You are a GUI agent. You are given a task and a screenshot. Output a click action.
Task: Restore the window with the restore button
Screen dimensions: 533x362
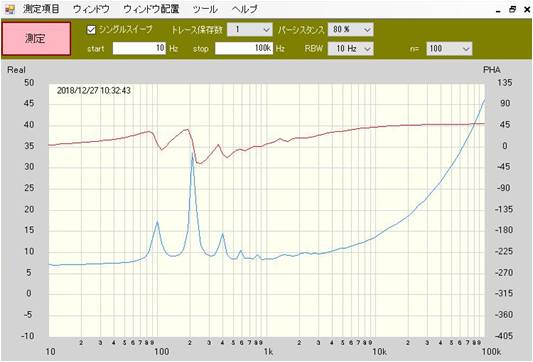512,10
